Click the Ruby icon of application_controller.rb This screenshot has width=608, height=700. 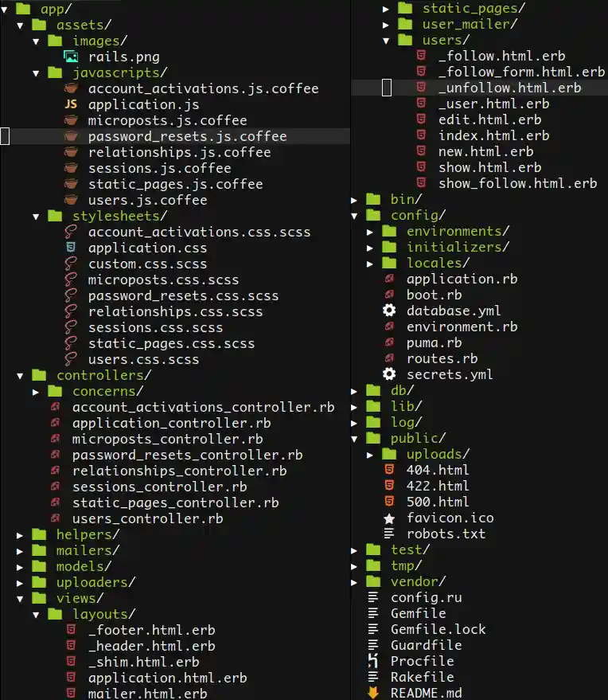(x=56, y=422)
